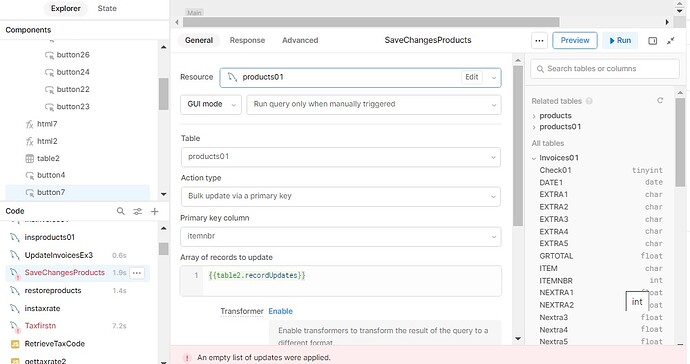This screenshot has height=364, width=690.
Task: Click the Code search magnifier icon
Action: pyautogui.click(x=121, y=211)
